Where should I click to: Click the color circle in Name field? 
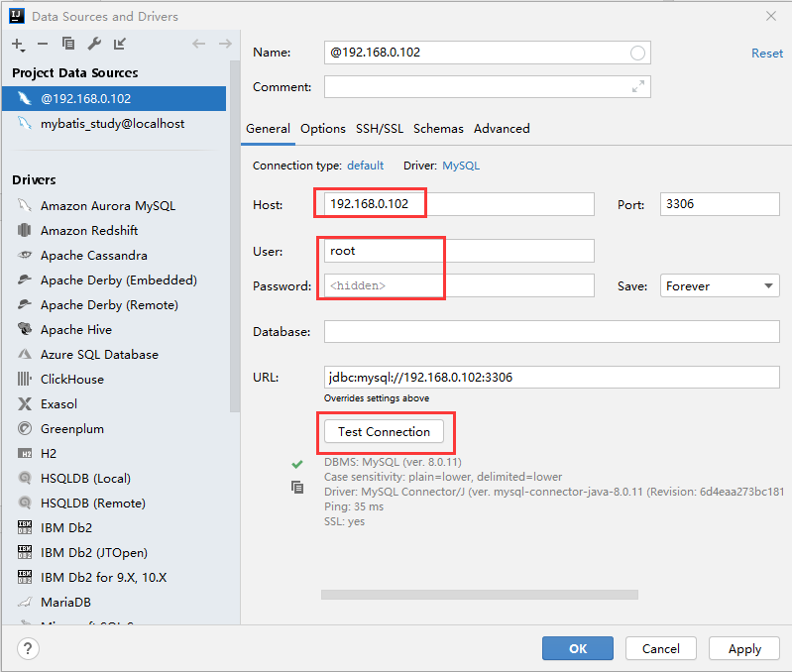[637, 53]
